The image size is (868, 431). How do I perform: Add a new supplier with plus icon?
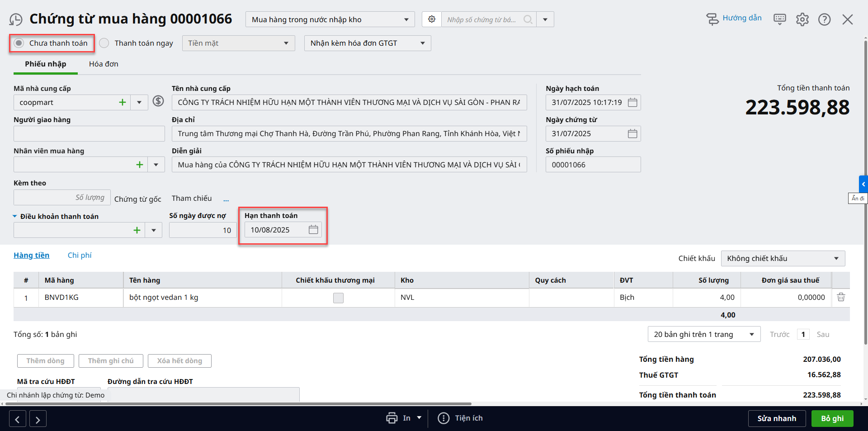(x=123, y=103)
